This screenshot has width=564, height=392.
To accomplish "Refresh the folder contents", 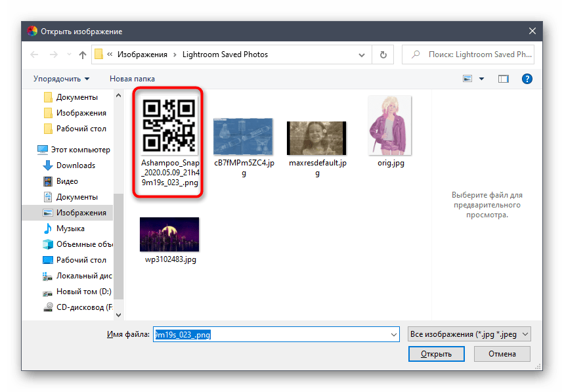I will 383,54.
